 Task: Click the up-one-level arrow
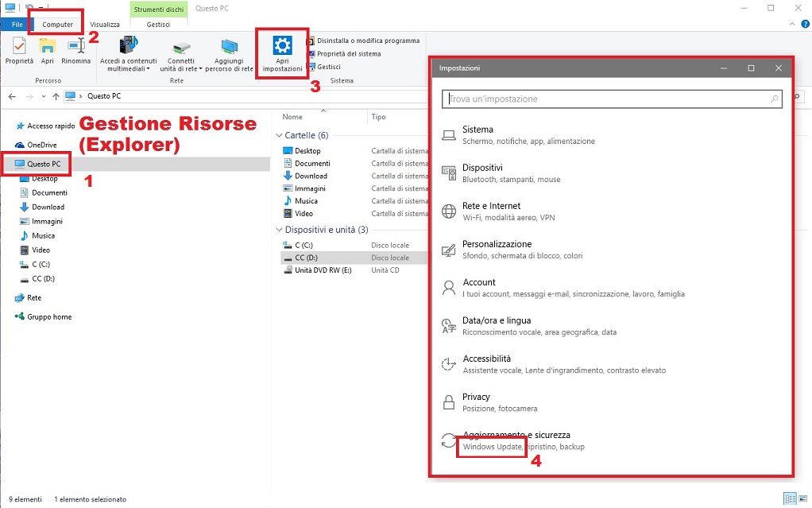tap(56, 96)
